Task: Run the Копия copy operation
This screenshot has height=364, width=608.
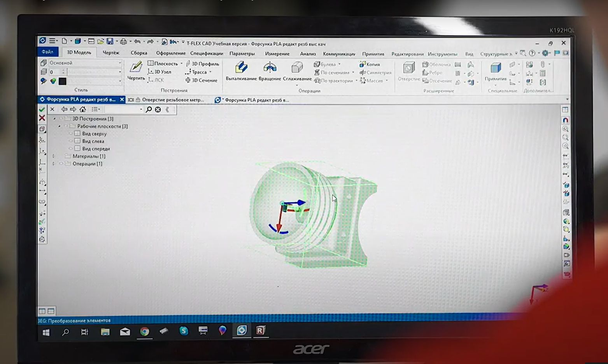Action: tap(370, 64)
